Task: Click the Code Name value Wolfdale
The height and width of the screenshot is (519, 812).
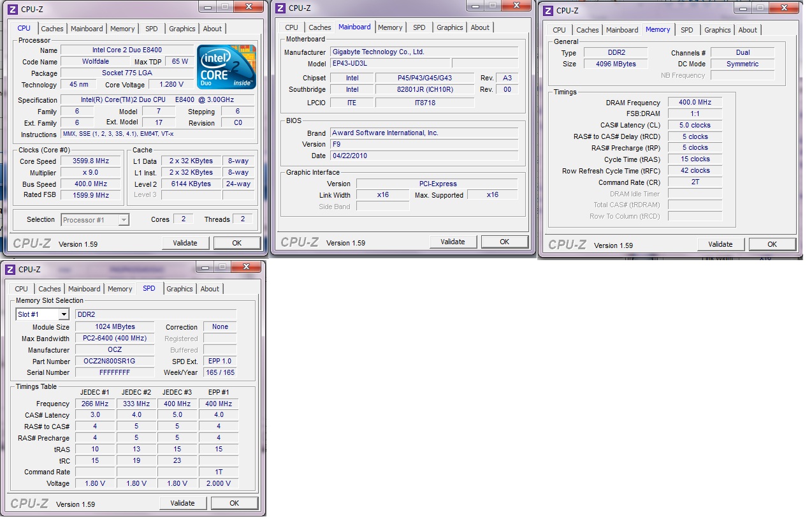Action: (x=96, y=62)
